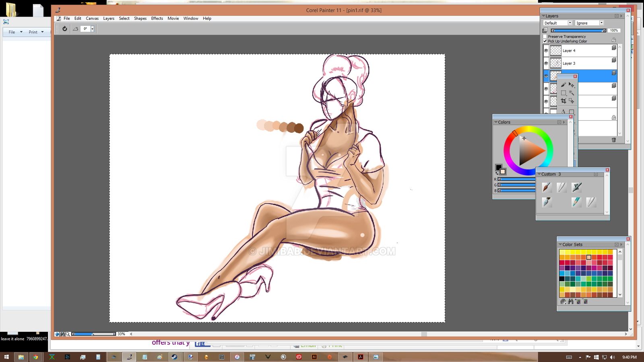
Task: Pick the second white-tip brush in Custom 3's top row
Action: click(561, 187)
